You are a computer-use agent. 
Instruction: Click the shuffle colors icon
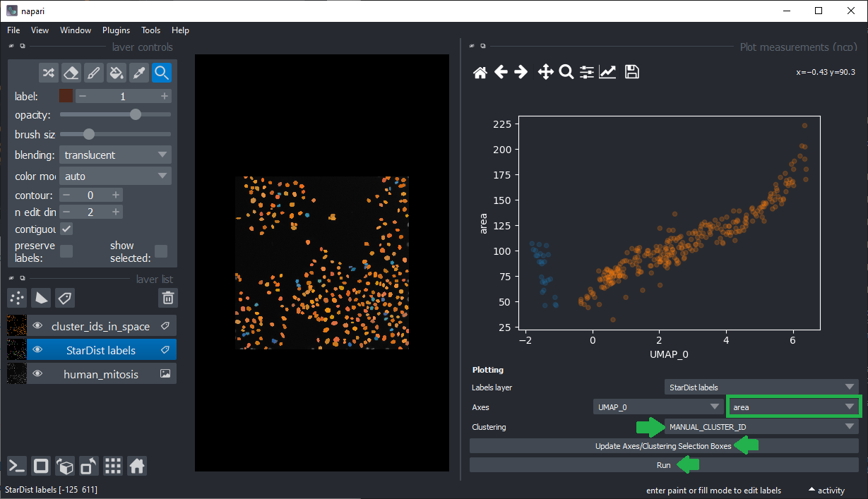click(48, 73)
